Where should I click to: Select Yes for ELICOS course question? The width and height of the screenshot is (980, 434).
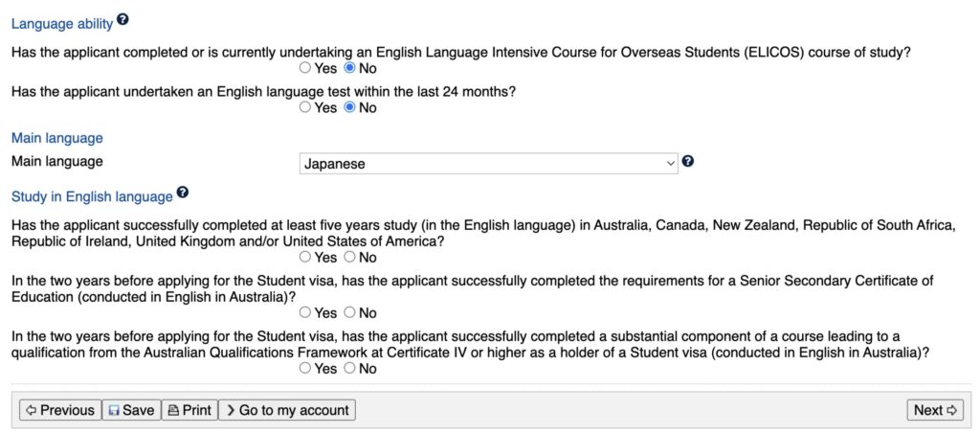coord(305,69)
